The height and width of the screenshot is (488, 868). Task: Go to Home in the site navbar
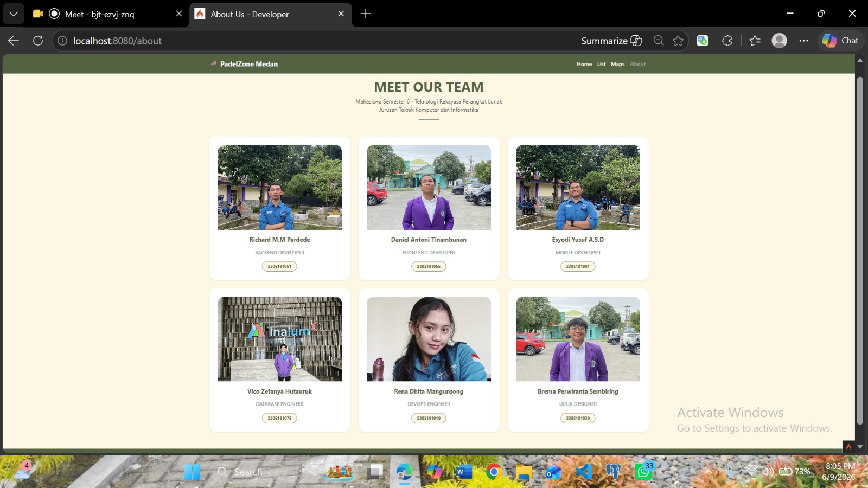pos(584,64)
